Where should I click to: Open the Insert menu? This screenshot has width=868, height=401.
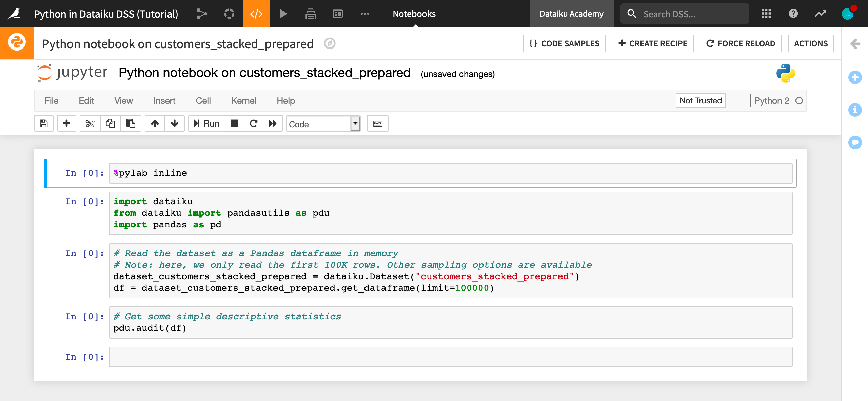(x=164, y=101)
